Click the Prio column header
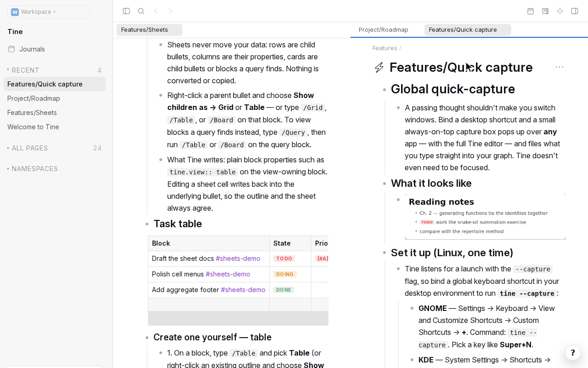This screenshot has width=588, height=368. [x=320, y=243]
